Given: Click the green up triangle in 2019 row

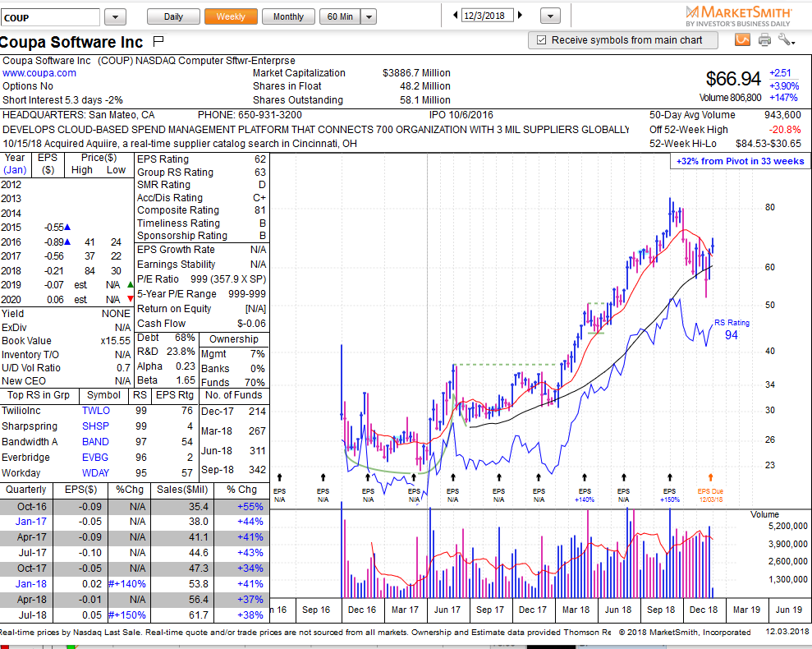Looking at the screenshot, I should [x=130, y=284].
